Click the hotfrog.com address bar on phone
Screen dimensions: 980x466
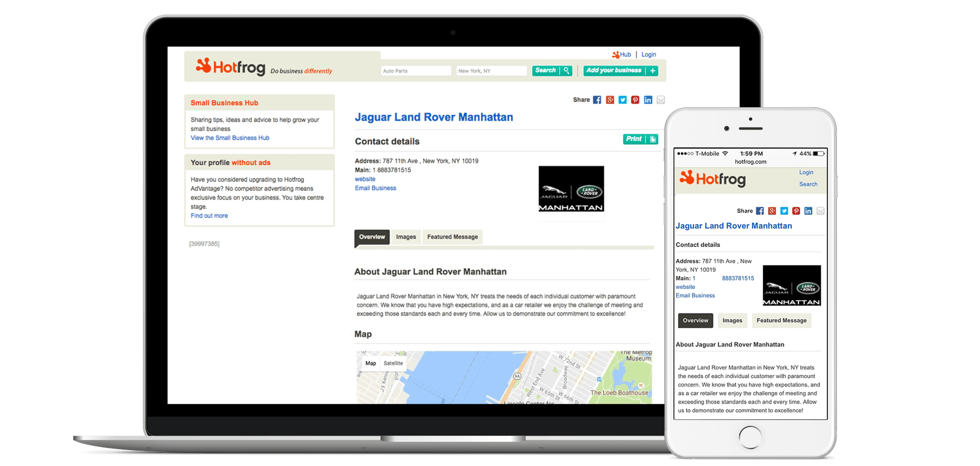[750, 162]
